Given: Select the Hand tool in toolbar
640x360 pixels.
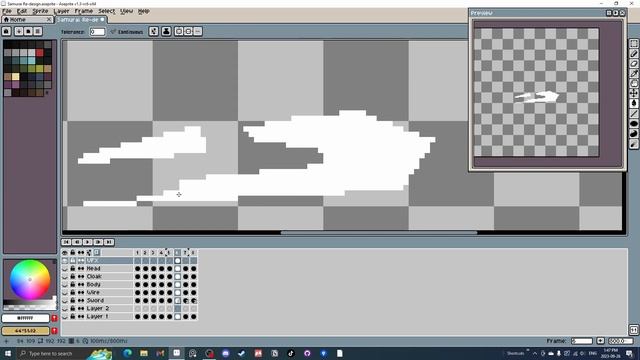Looking at the screenshot, I should pos(633,83).
